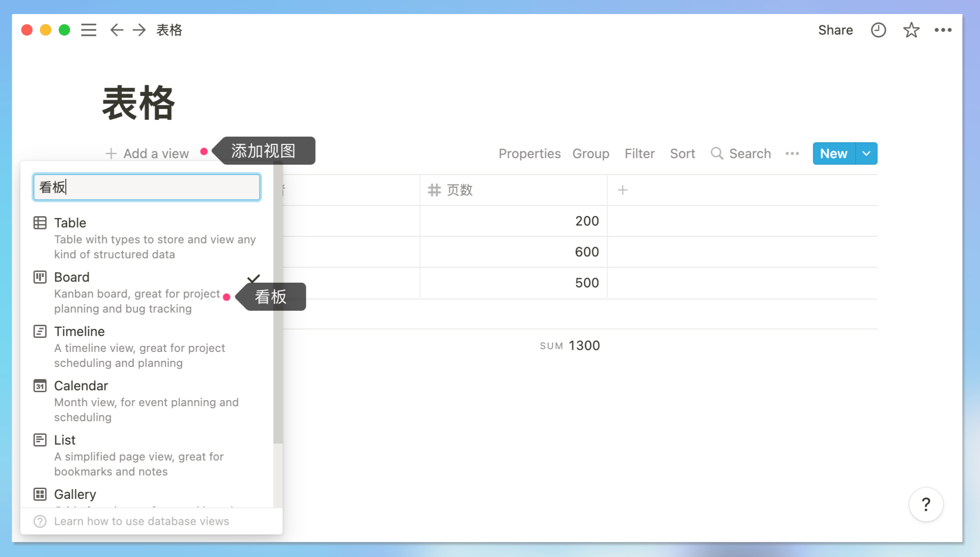Click the Share button
The image size is (980, 557).
835,30
